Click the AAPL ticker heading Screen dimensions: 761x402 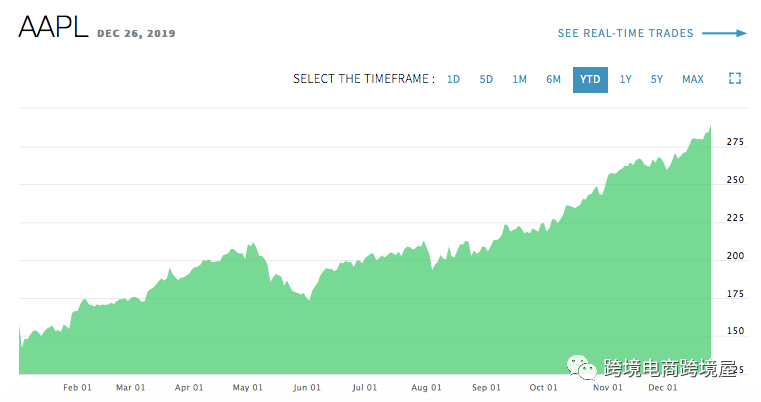coord(53,27)
